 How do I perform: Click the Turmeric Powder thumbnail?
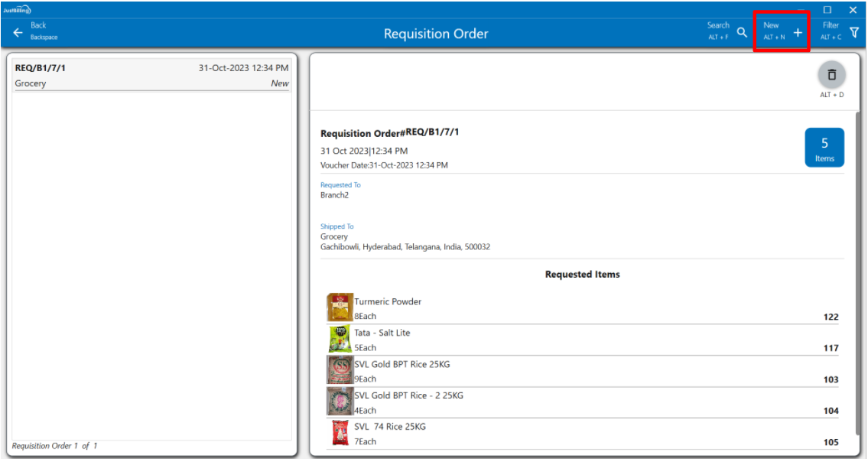click(340, 307)
